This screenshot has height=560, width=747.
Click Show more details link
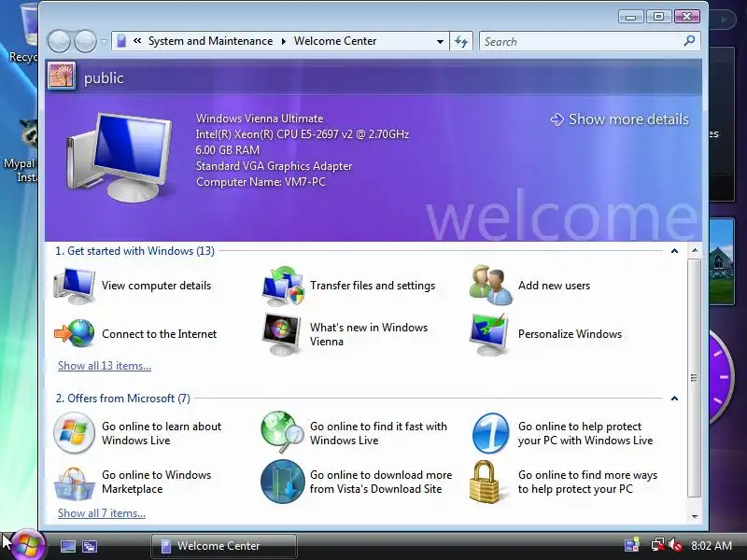[x=620, y=119]
